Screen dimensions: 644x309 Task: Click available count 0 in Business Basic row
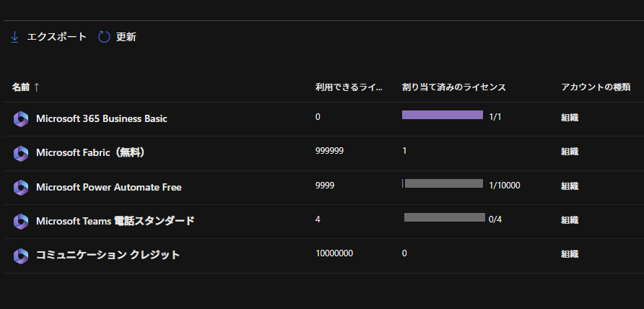tap(318, 117)
